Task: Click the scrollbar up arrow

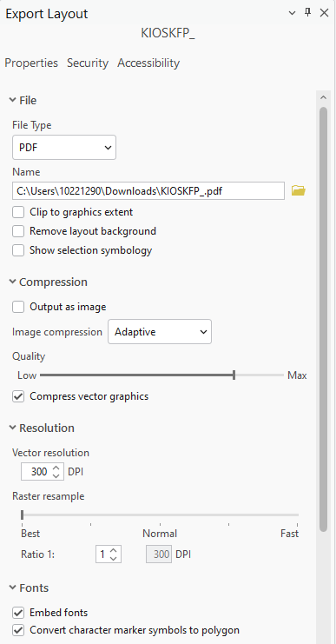Action: click(x=323, y=98)
